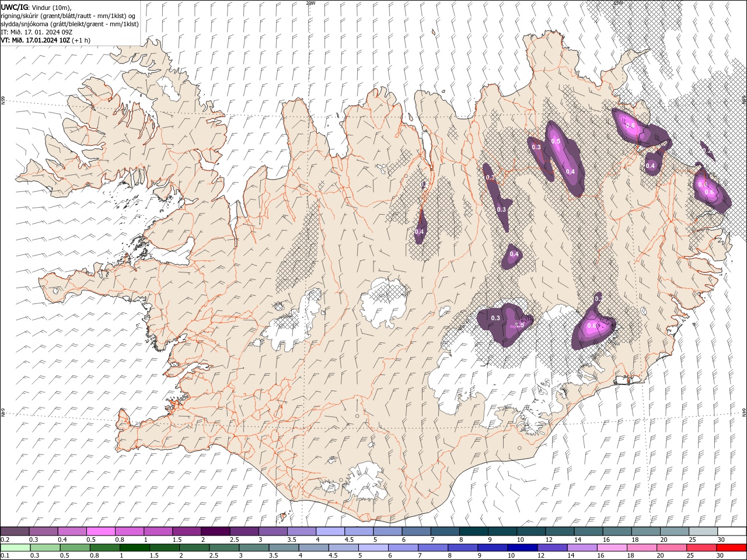Click the pink 18 swatch in lower legend row
Viewport: 747px width, 560px height.
click(641, 548)
